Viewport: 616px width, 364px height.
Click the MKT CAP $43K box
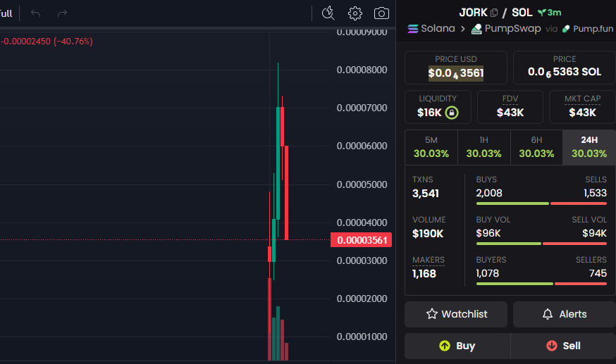(x=583, y=107)
